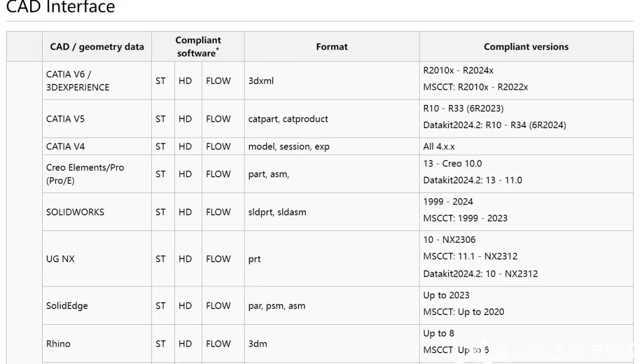This screenshot has height=364, width=642.
Task: Select the CATIA V6 / 3DEXPERIENCE cell
Action: 97,81
